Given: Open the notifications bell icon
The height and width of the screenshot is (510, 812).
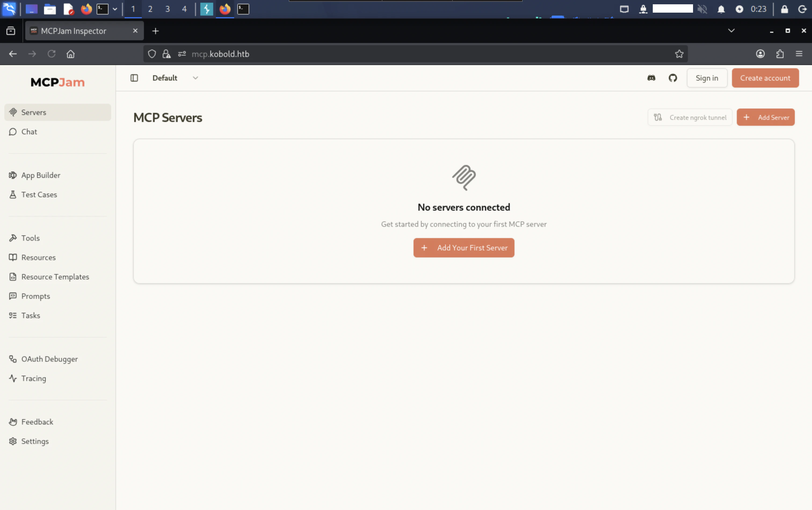Looking at the screenshot, I should 721,9.
